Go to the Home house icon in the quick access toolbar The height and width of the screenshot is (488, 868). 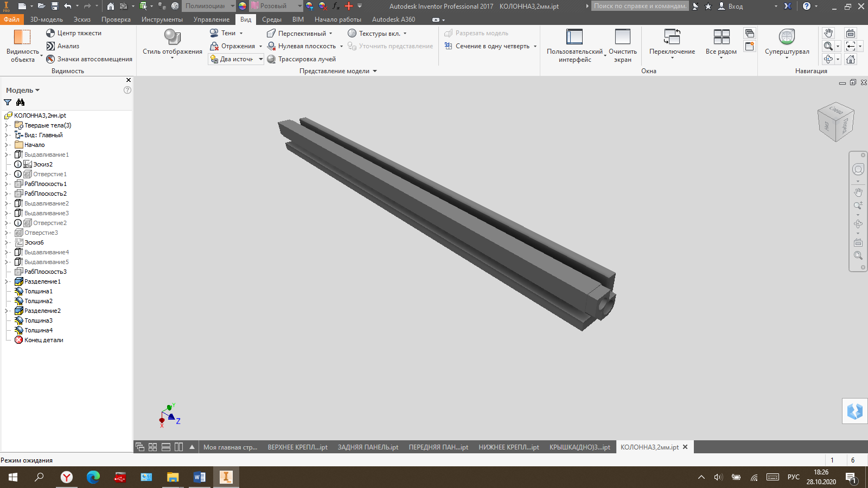[x=111, y=6]
